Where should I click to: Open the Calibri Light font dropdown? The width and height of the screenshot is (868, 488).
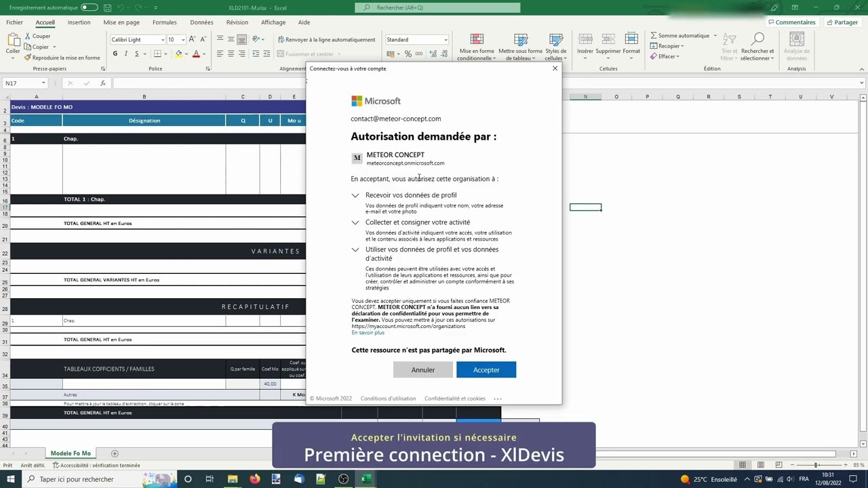pyautogui.click(x=163, y=39)
